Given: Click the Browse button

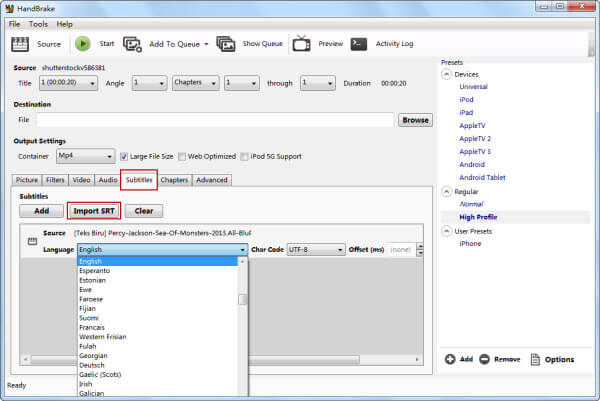Looking at the screenshot, I should coord(415,120).
